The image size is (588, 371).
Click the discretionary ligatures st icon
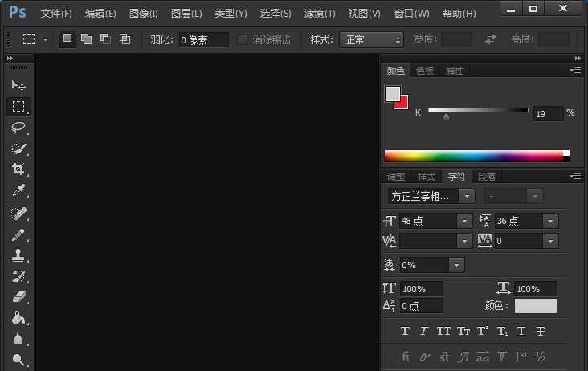tap(444, 357)
